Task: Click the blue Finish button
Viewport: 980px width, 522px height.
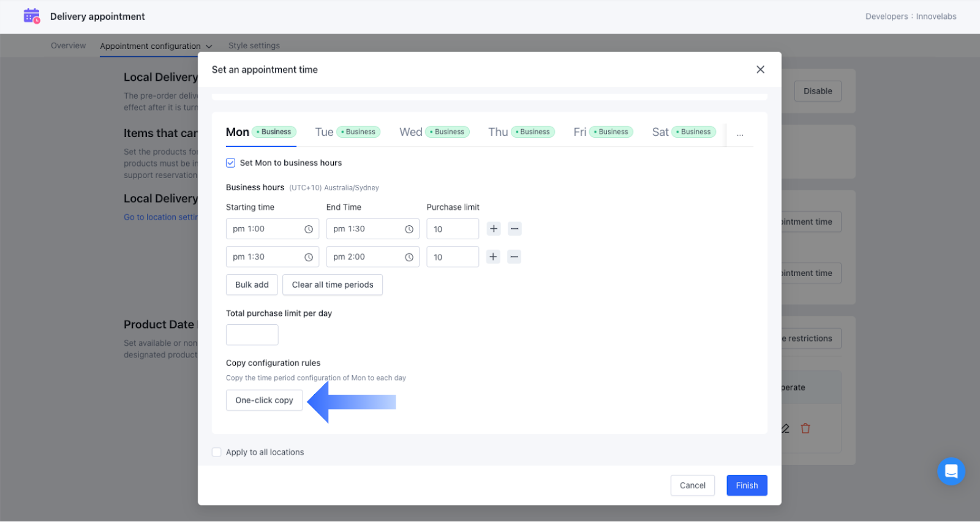Action: pos(747,485)
